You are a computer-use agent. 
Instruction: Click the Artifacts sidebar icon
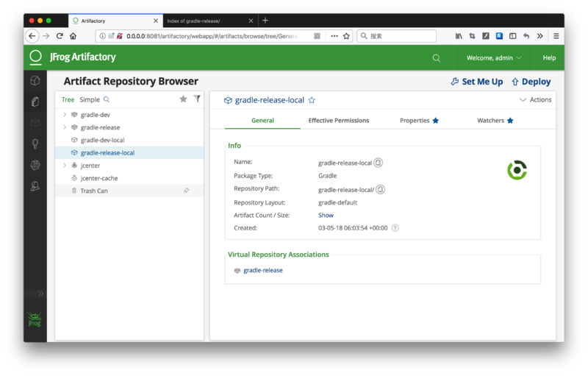click(x=35, y=102)
